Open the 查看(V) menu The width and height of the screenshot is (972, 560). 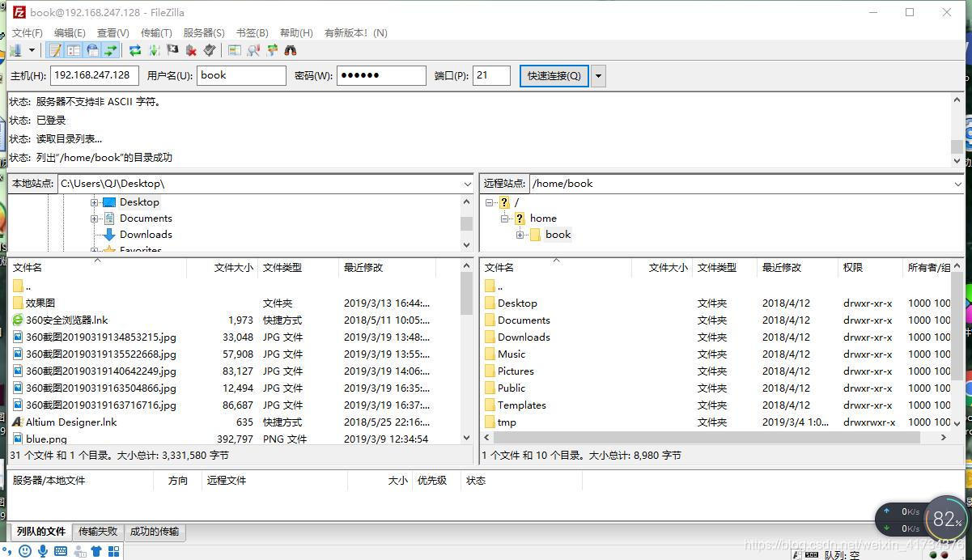[113, 32]
